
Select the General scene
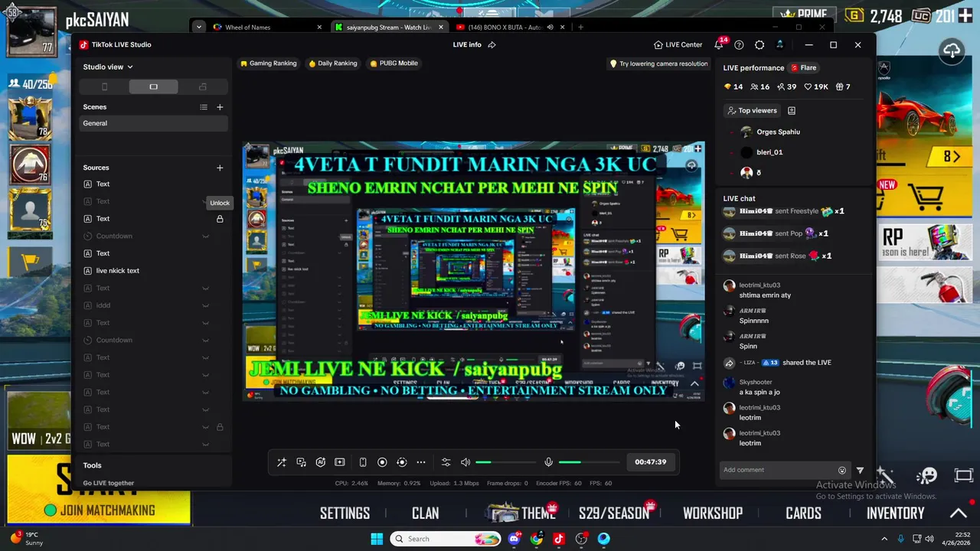click(x=154, y=123)
